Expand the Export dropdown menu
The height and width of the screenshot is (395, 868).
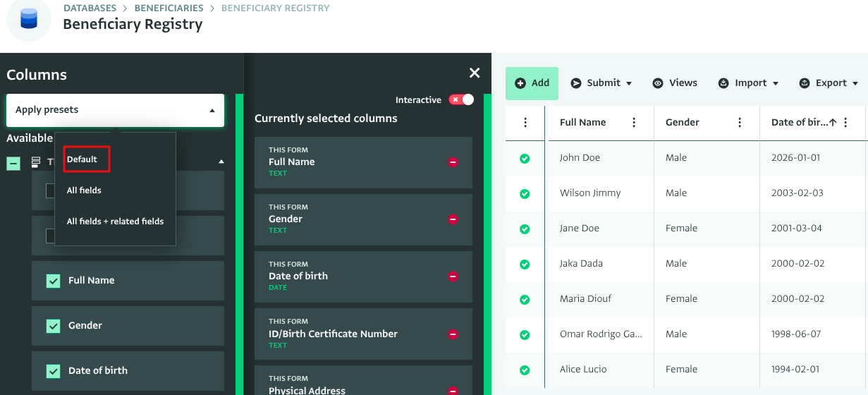(829, 83)
